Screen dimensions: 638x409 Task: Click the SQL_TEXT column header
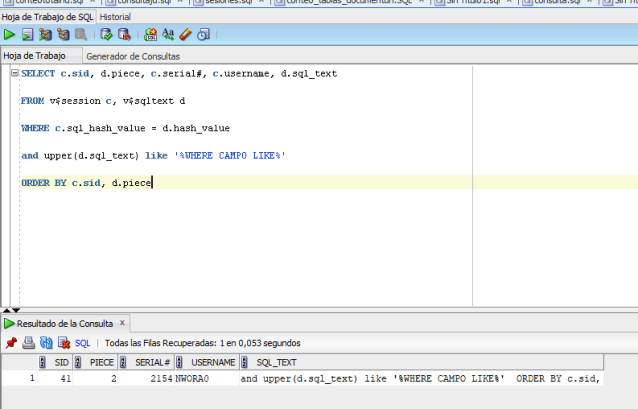tap(276, 362)
